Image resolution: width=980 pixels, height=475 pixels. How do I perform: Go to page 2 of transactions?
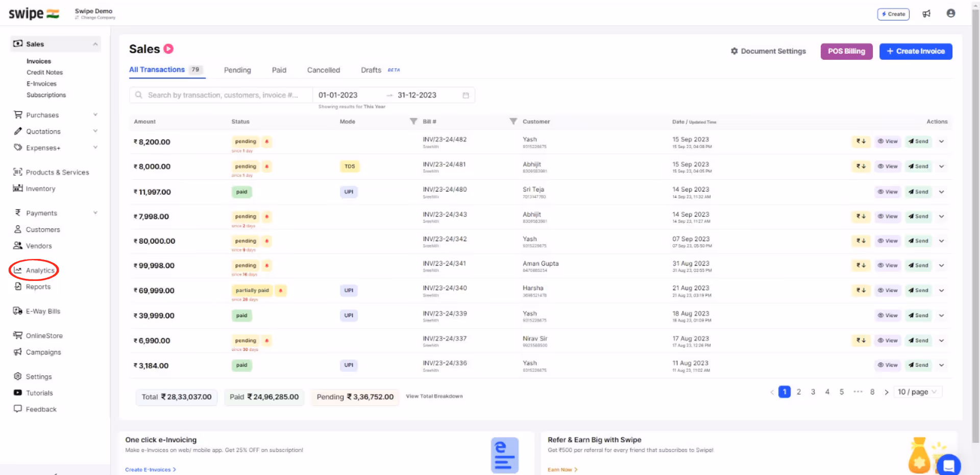[x=799, y=392]
